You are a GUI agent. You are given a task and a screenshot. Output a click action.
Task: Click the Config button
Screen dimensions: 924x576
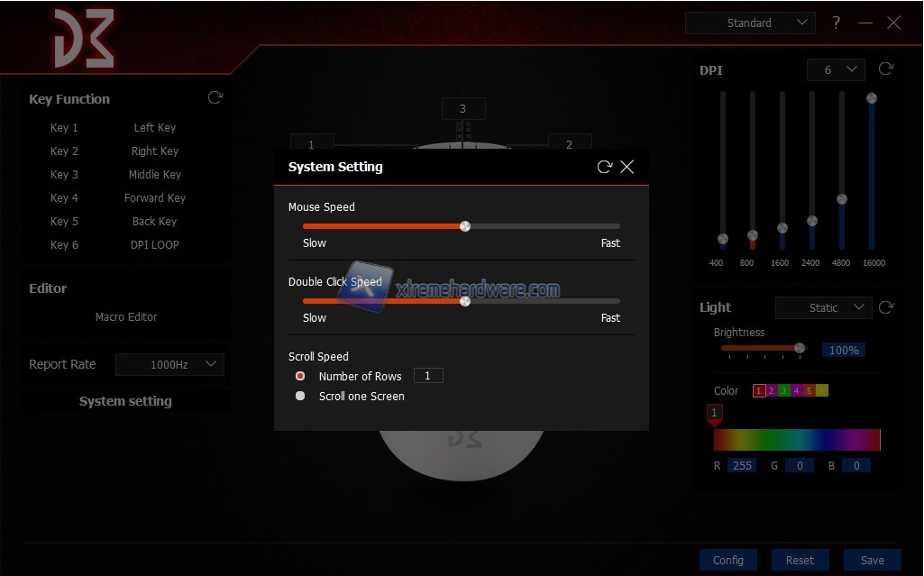728,560
